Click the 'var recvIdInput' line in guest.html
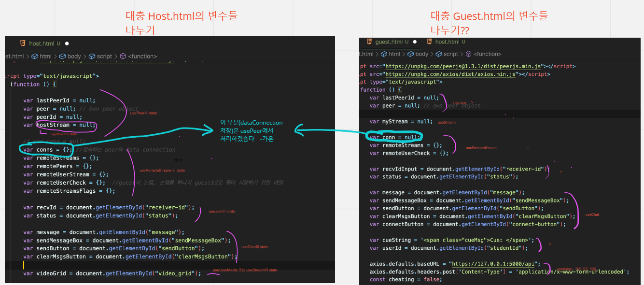644x285 pixels. pos(460,169)
